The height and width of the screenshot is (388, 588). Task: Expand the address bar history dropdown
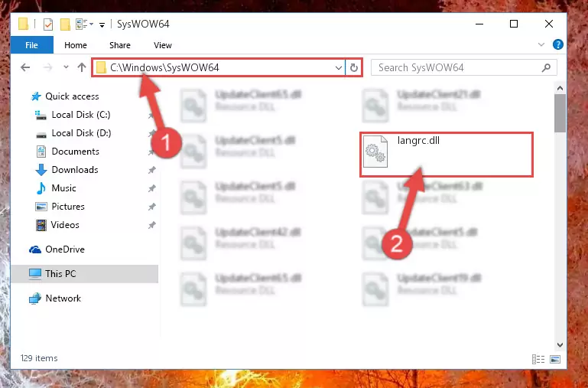[x=338, y=68]
